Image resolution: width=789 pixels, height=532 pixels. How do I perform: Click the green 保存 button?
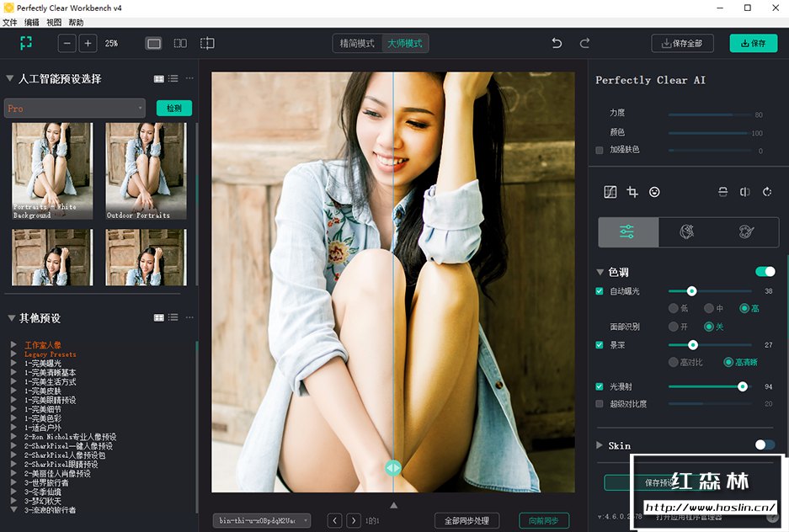[x=754, y=43]
